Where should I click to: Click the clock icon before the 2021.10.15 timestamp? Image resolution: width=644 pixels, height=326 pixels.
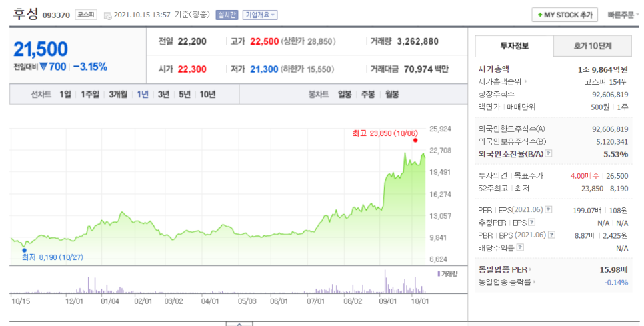pos(107,15)
